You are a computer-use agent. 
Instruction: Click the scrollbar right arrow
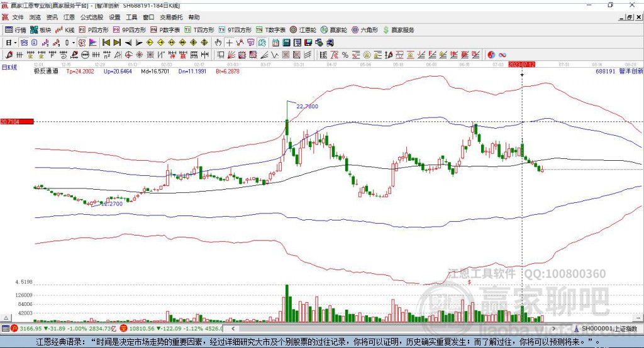[554, 329]
